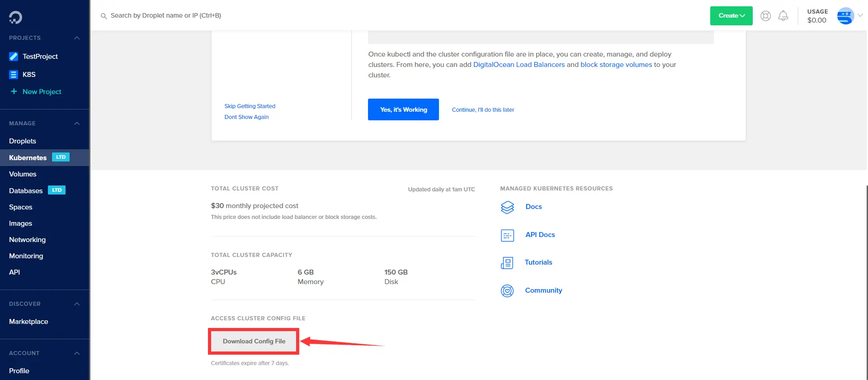868x380 pixels.
Task: Click Download Config File button
Action: pyautogui.click(x=254, y=342)
